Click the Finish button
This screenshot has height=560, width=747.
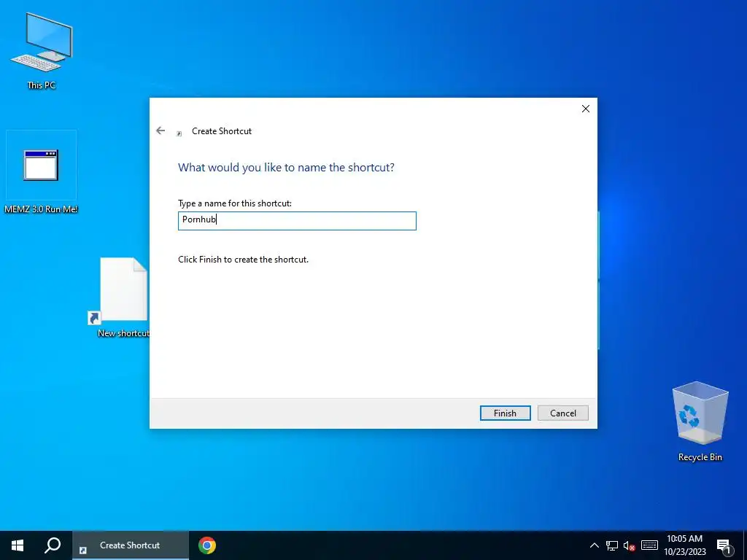pos(505,413)
